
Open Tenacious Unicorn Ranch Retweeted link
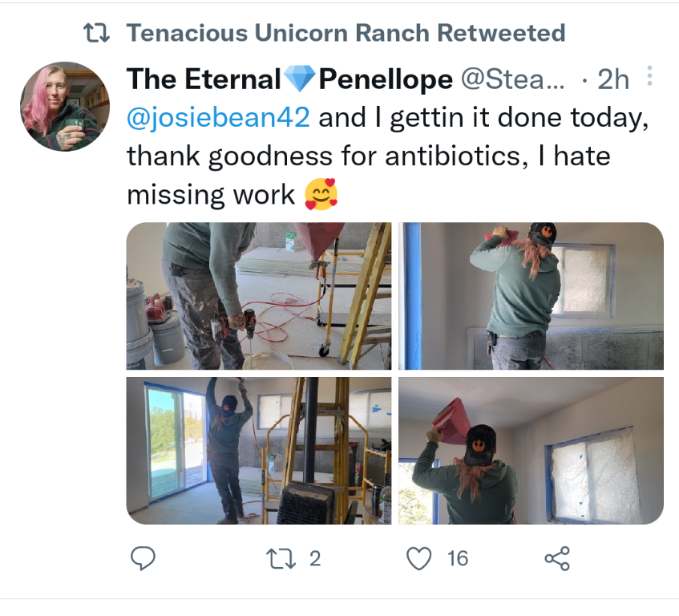346,33
